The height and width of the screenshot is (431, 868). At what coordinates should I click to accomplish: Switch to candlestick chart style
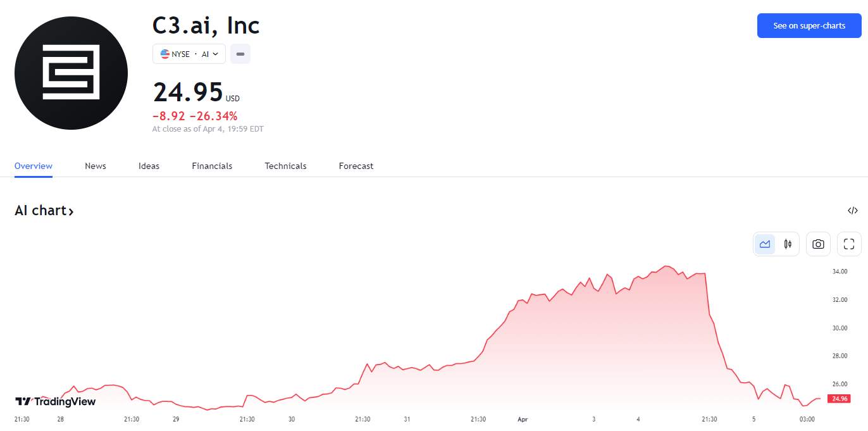click(x=788, y=244)
